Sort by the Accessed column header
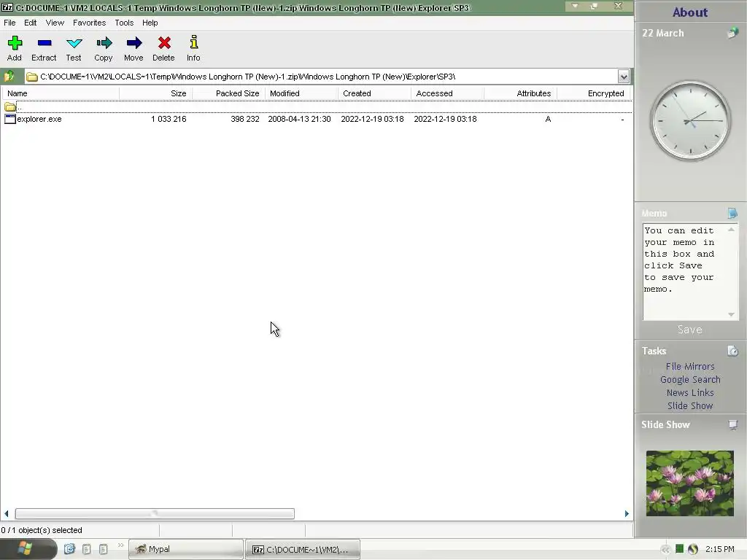 [x=447, y=93]
